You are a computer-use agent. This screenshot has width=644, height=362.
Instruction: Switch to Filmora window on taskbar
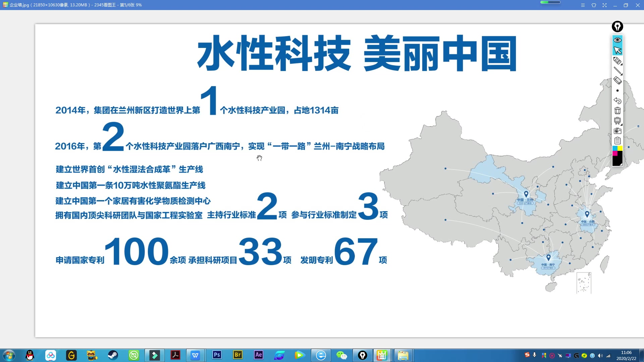(x=155, y=355)
